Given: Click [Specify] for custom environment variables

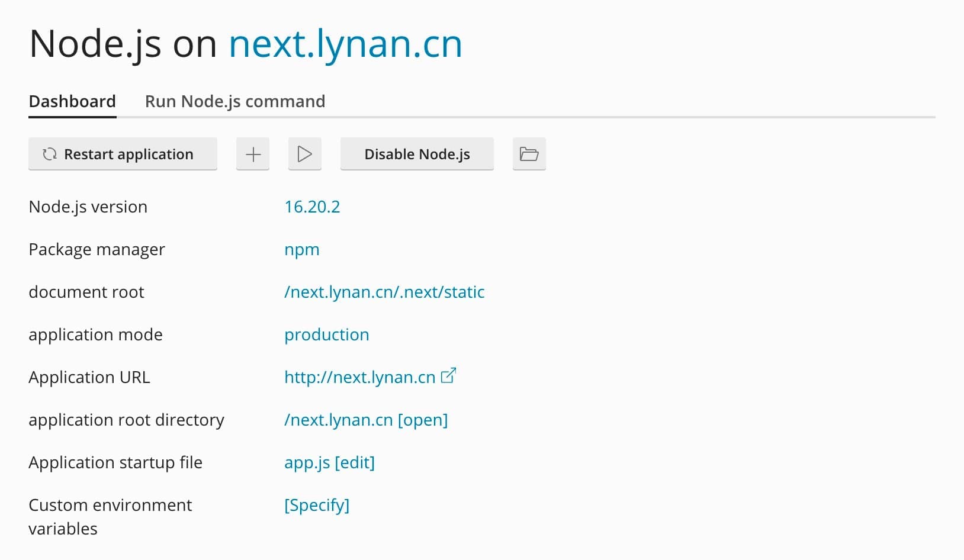Looking at the screenshot, I should (317, 505).
